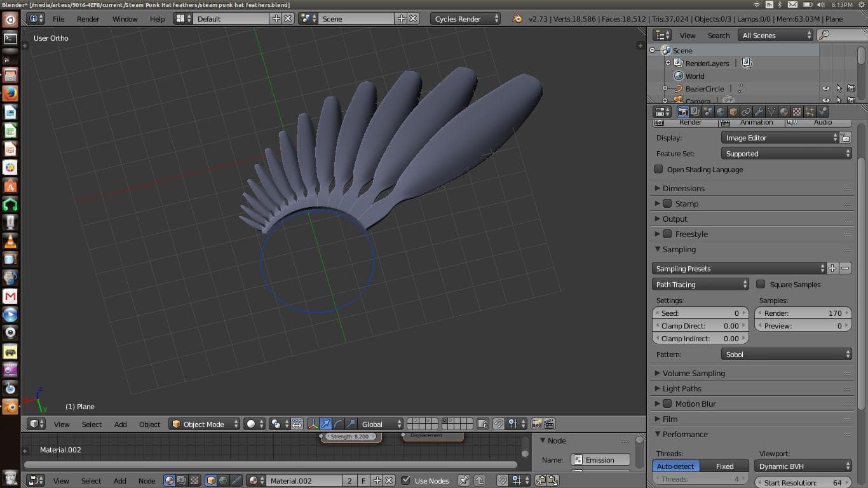The height and width of the screenshot is (488, 868).
Task: Click the 3D manipulator translate arrow icon
Action: coord(325,424)
